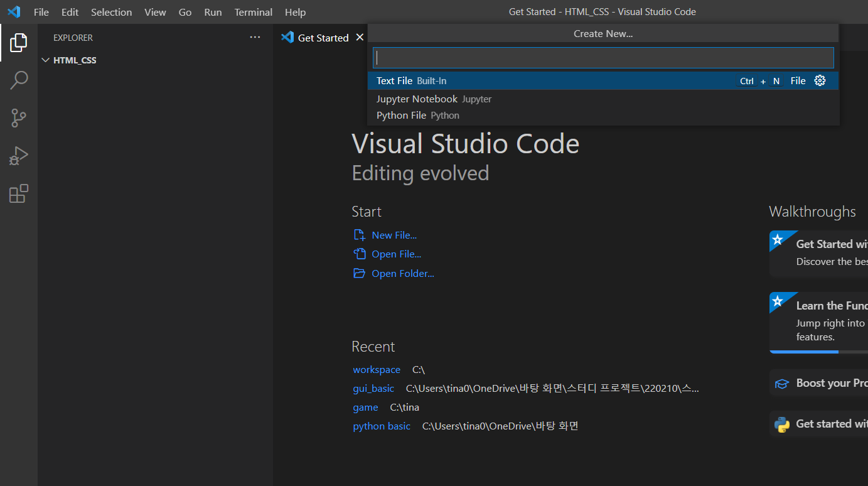Select Jupyter Notebook option
868x486 pixels.
pyautogui.click(x=603, y=99)
